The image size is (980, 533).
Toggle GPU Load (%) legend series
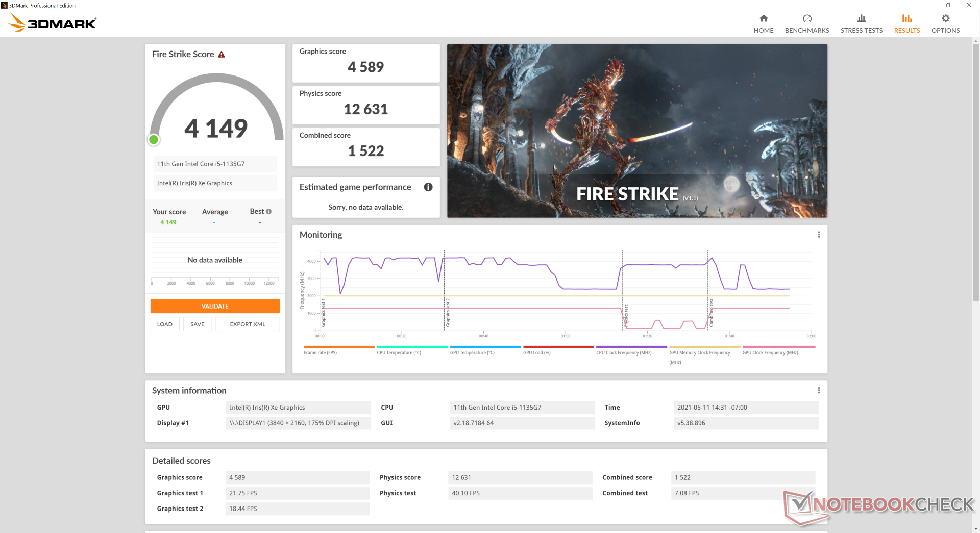click(536, 353)
